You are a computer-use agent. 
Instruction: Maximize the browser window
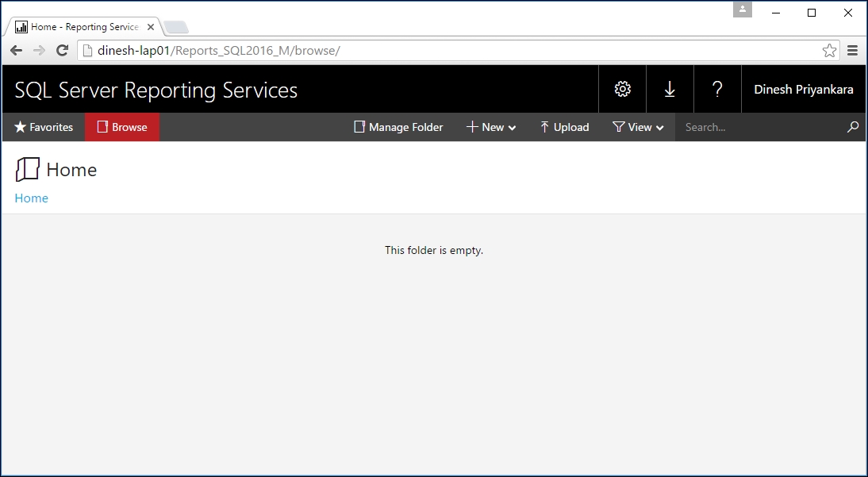[812, 13]
